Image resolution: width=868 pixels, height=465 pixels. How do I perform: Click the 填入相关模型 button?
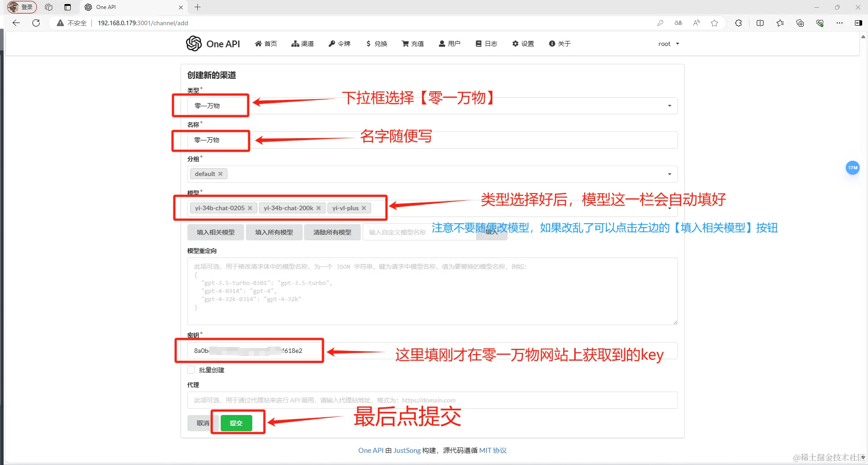pyautogui.click(x=216, y=232)
